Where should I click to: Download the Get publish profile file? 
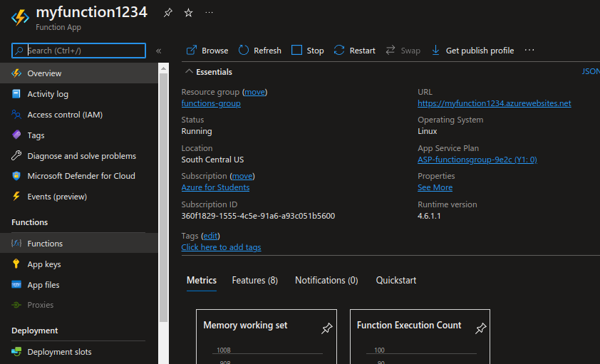coord(472,51)
